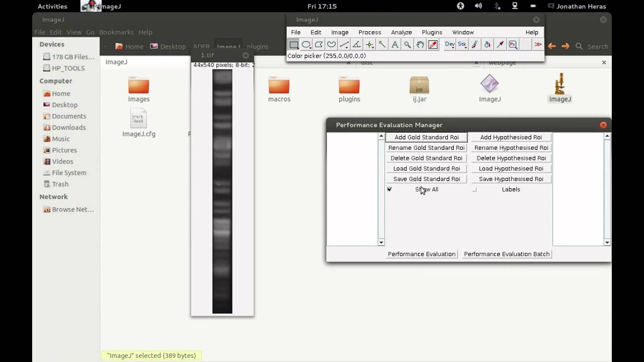644x362 pixels.
Task: Select the Paintbrush tool
Action: pyautogui.click(x=474, y=45)
